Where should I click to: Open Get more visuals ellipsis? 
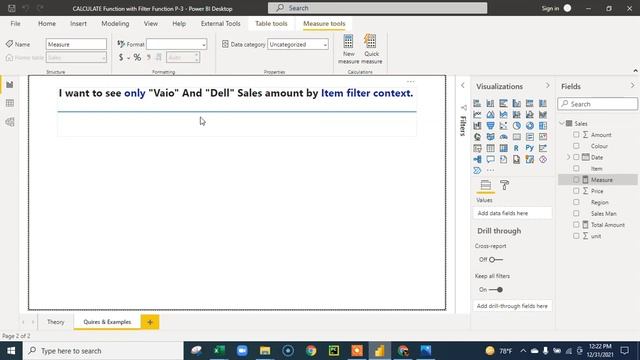pos(490,171)
